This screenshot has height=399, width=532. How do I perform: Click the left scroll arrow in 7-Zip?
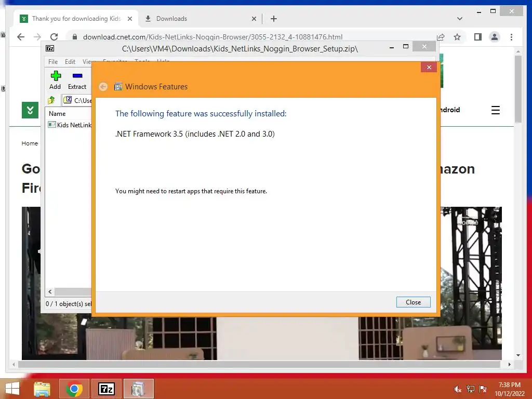(x=50, y=291)
